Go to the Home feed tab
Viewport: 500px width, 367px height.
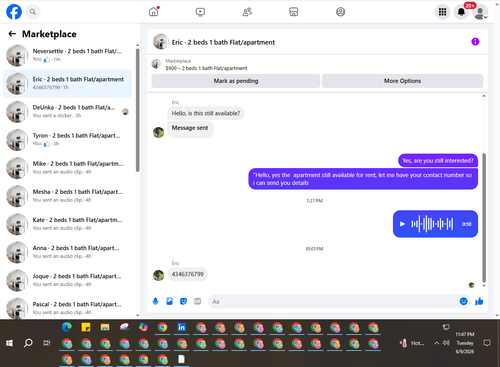pyautogui.click(x=154, y=12)
